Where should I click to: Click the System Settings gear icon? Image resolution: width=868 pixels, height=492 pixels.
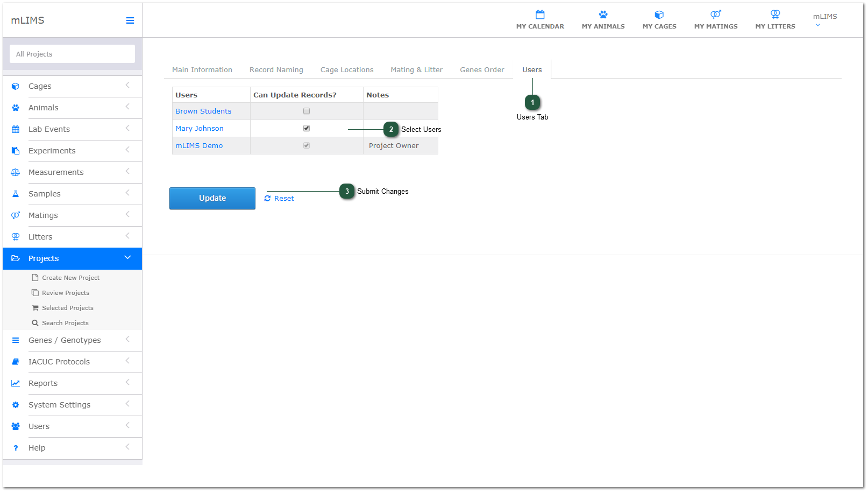[16, 405]
